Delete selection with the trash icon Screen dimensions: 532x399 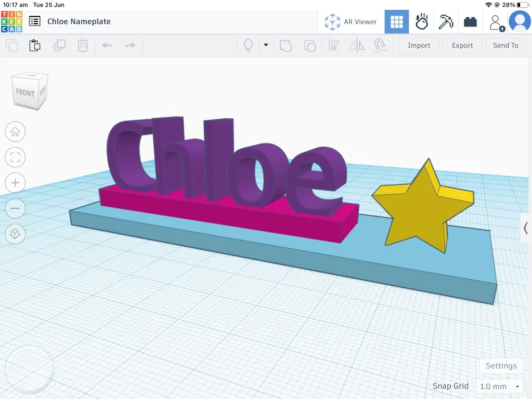click(82, 45)
